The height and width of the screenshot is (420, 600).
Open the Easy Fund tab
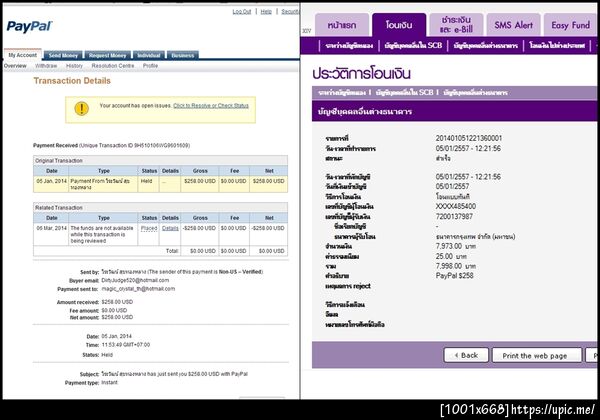[570, 25]
